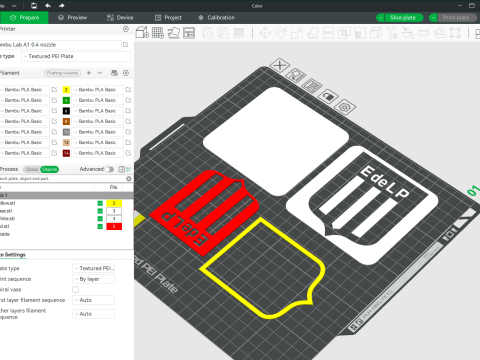Open plate settings hexagon icon on plate
480x360 pixels.
point(345,107)
